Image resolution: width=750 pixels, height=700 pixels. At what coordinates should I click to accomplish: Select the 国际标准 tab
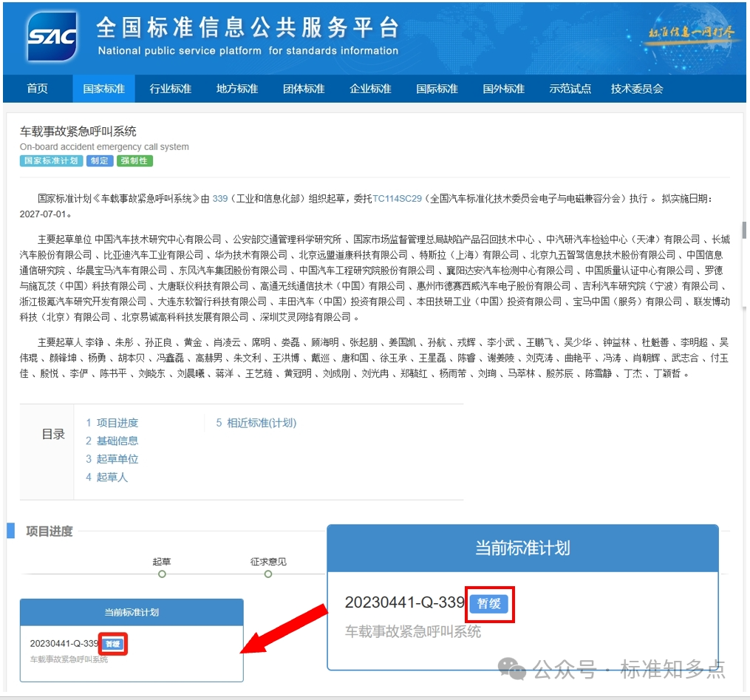point(437,89)
